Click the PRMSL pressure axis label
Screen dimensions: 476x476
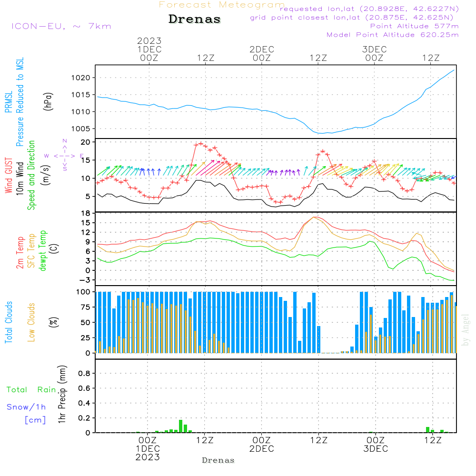[x=9, y=102]
